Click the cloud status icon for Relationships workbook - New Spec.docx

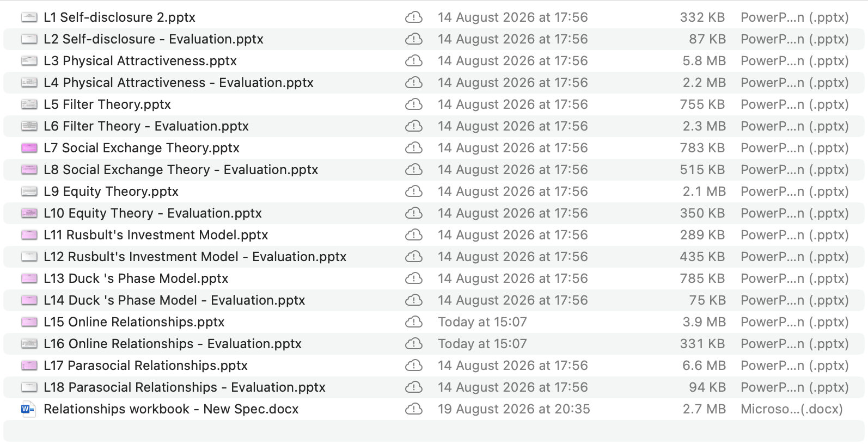414,409
